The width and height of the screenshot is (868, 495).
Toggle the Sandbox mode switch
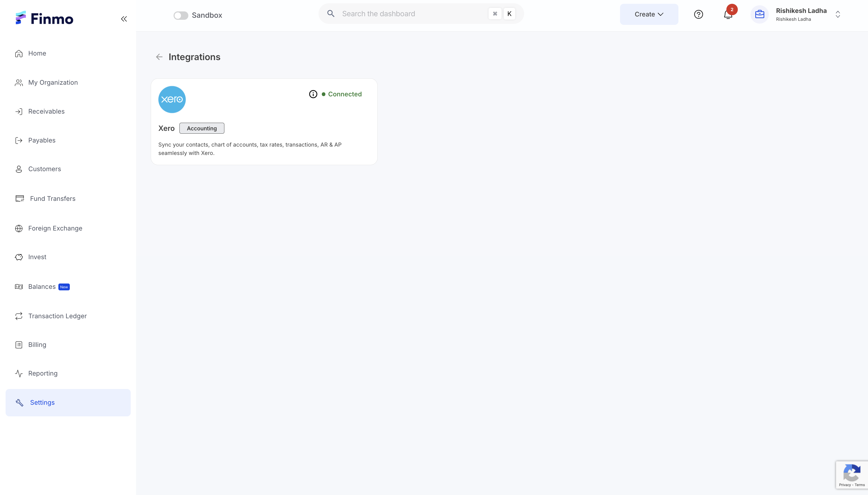[x=181, y=15]
